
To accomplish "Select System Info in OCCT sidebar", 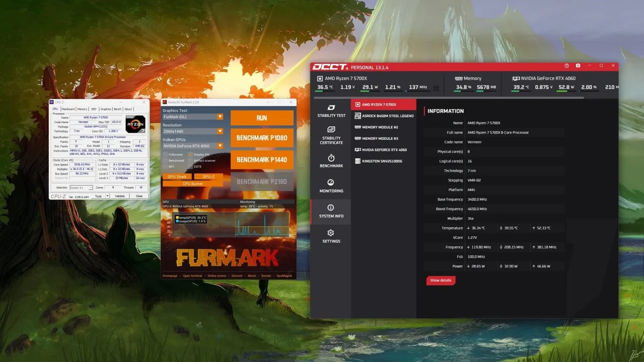I will 331,212.
